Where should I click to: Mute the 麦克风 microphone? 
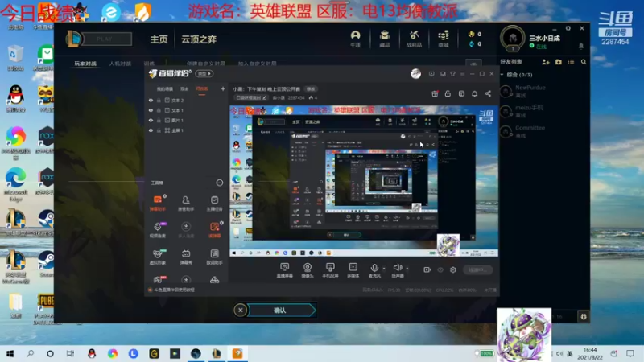pyautogui.click(x=374, y=270)
